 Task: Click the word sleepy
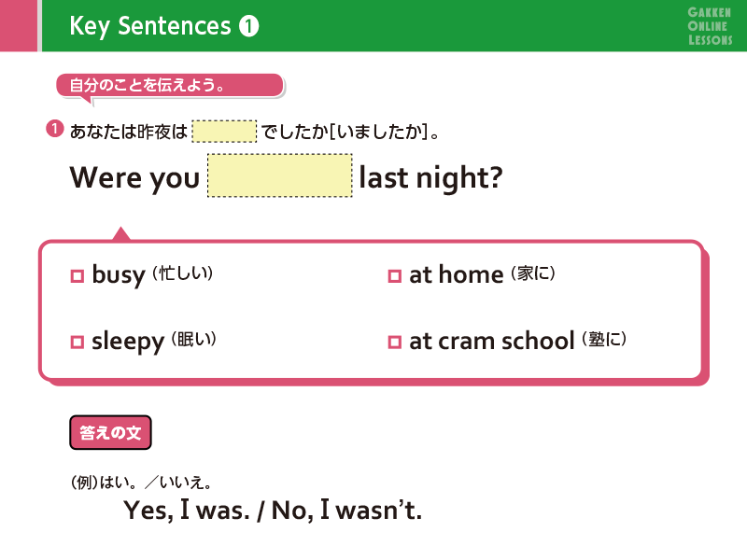coord(128,343)
